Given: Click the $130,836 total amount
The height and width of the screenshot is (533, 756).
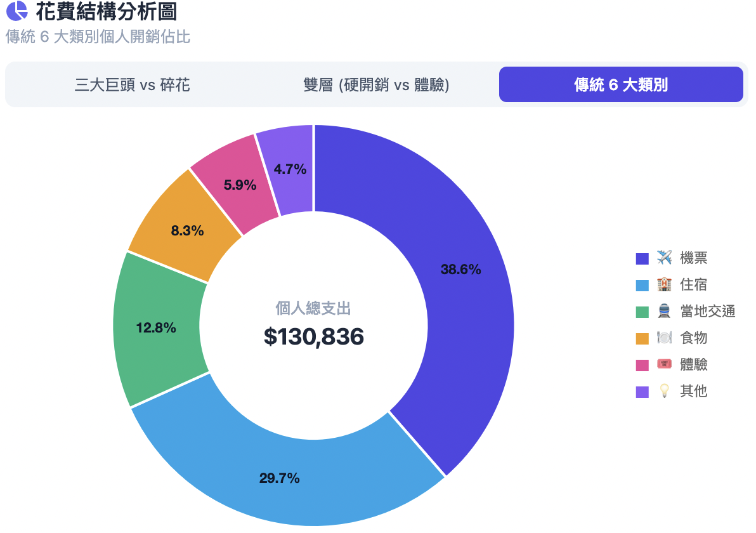Looking at the screenshot, I should pos(313,336).
